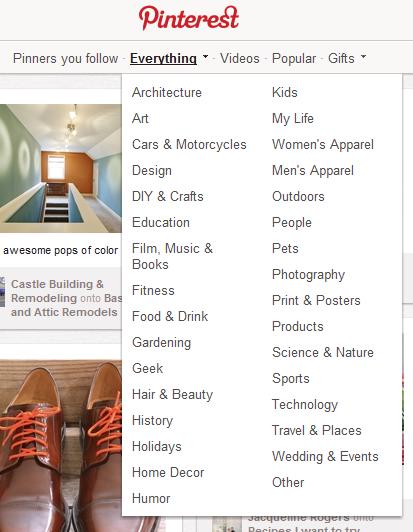Open the Food & Drink category
The width and height of the screenshot is (413, 532).
(170, 316)
